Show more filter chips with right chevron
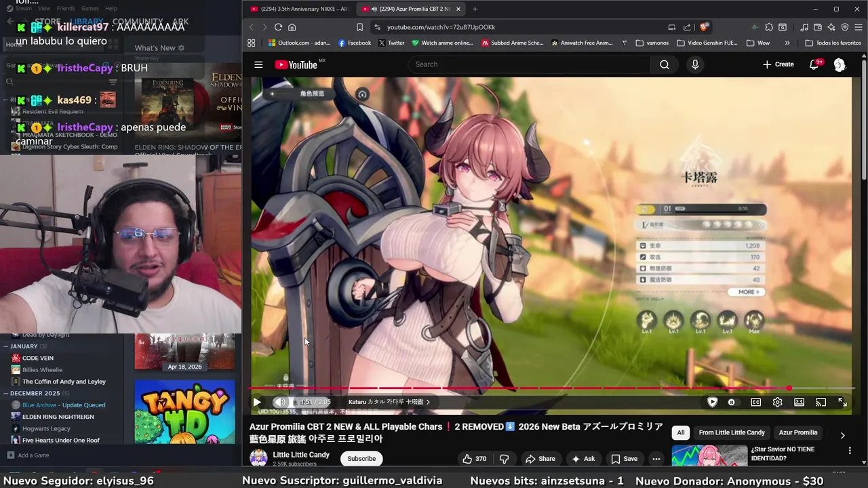The width and height of the screenshot is (868, 488). 842,435
